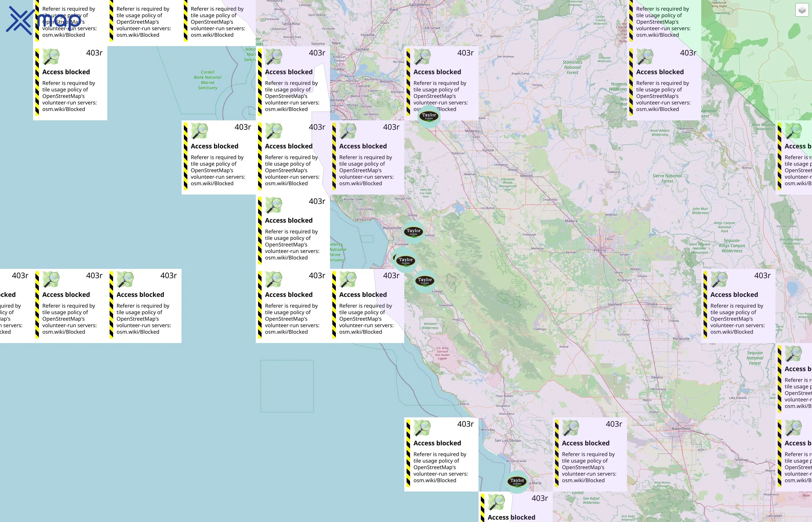Click the Lancaster label
The image size is (812, 522).
coord(774,516)
